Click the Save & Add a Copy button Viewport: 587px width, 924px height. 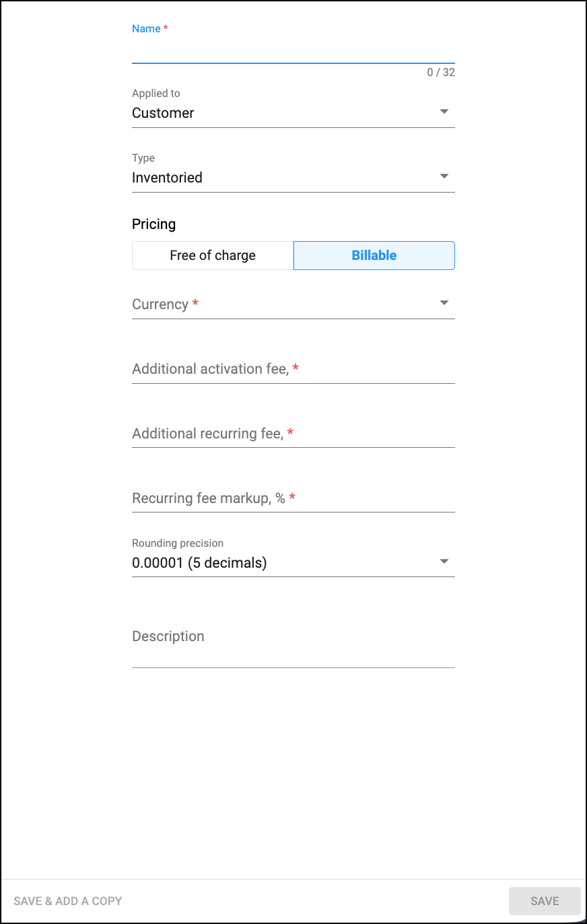tap(68, 900)
